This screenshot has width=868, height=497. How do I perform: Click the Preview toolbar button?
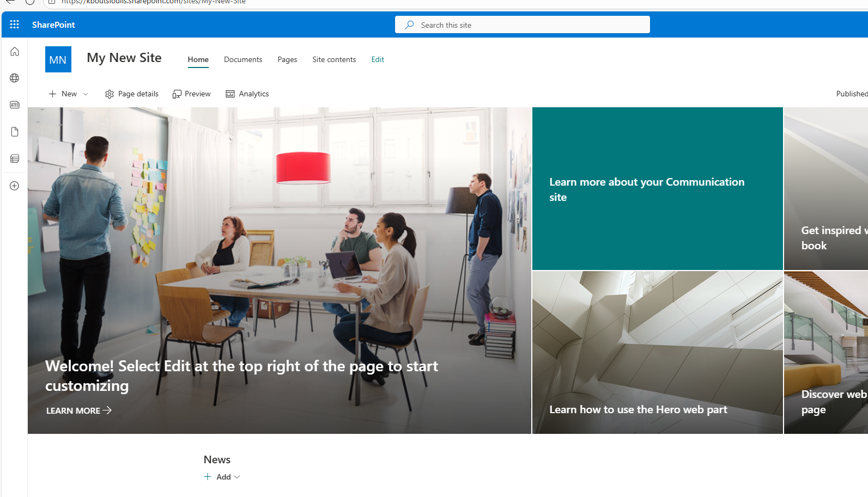tap(192, 94)
